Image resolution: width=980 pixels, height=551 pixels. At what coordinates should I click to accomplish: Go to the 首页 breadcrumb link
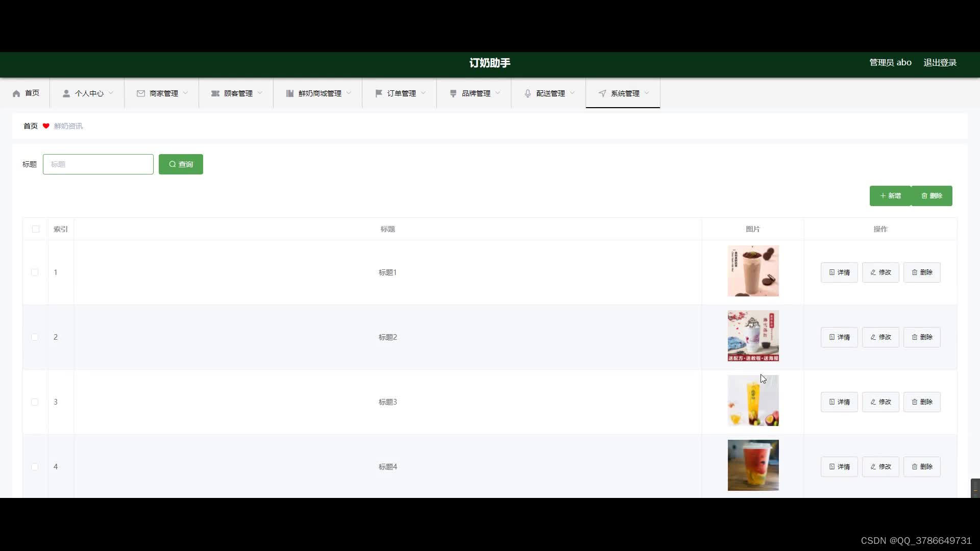[31, 126]
